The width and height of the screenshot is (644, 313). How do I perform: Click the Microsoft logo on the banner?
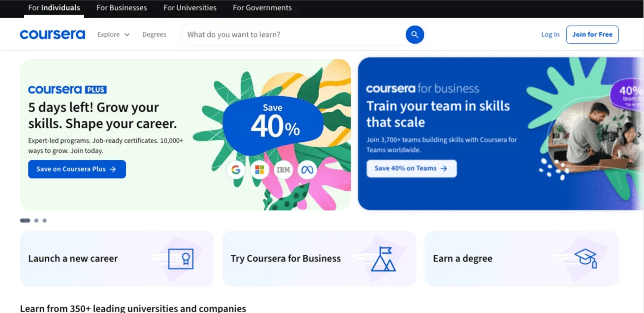pyautogui.click(x=259, y=170)
